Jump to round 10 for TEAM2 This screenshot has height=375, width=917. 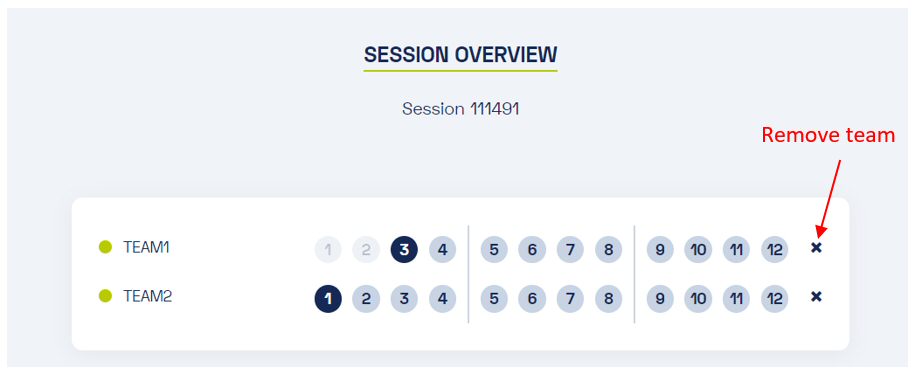point(698,299)
